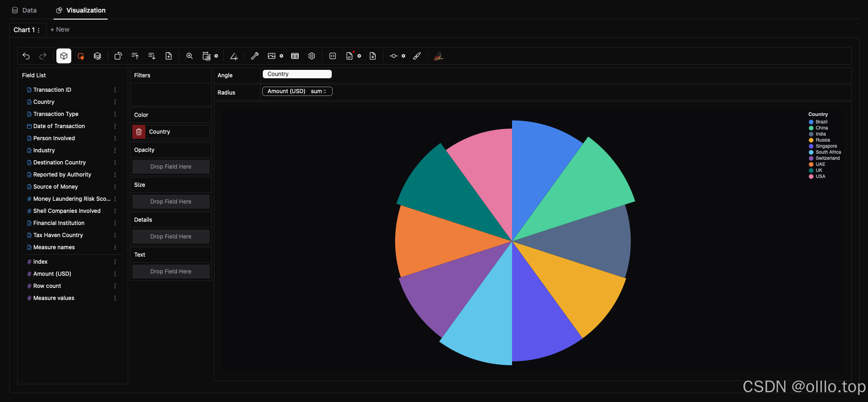868x402 pixels.
Task: Open layout resize settings gear
Action: [x=216, y=56]
